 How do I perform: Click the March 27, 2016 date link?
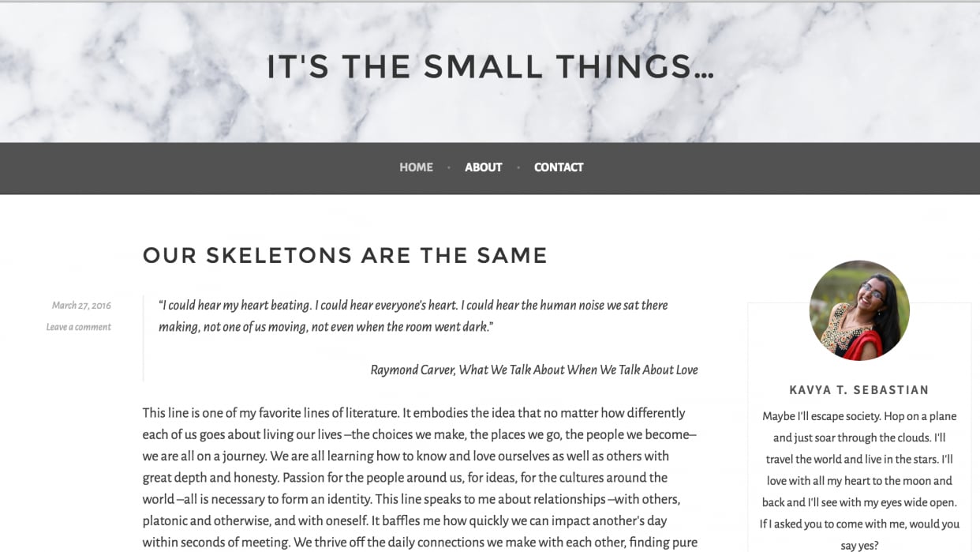point(81,306)
